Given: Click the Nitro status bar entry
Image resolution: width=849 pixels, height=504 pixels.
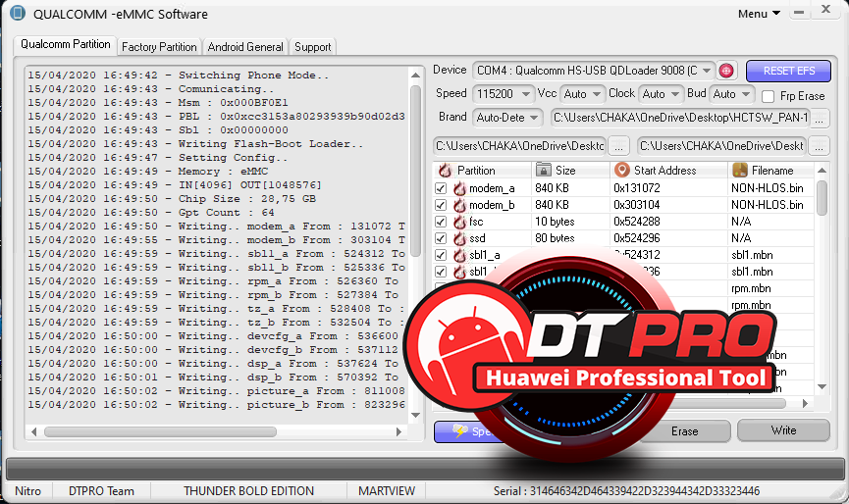Looking at the screenshot, I should [28, 491].
